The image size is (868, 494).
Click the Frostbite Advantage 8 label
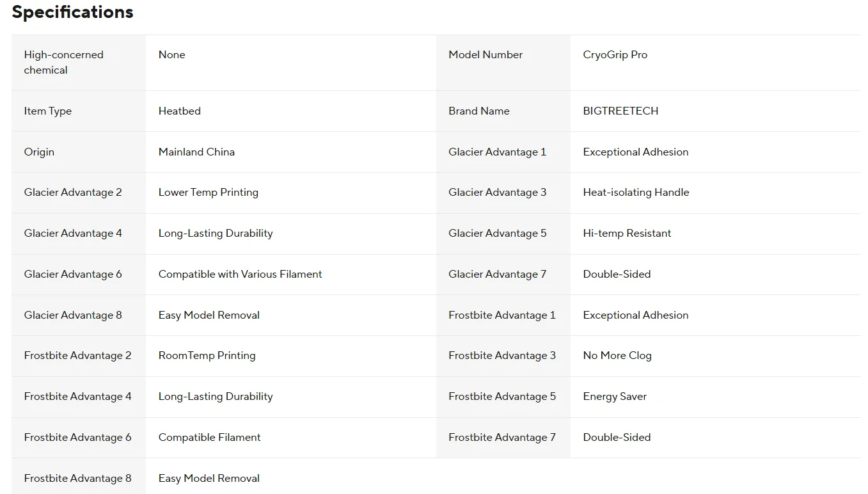(77, 479)
